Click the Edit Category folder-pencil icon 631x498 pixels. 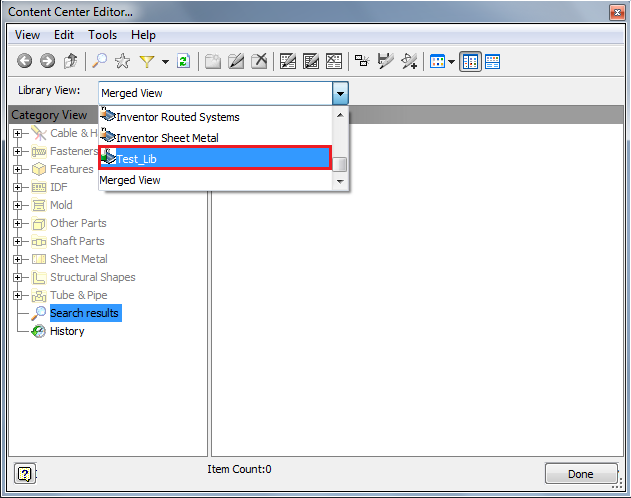pyautogui.click(x=236, y=62)
